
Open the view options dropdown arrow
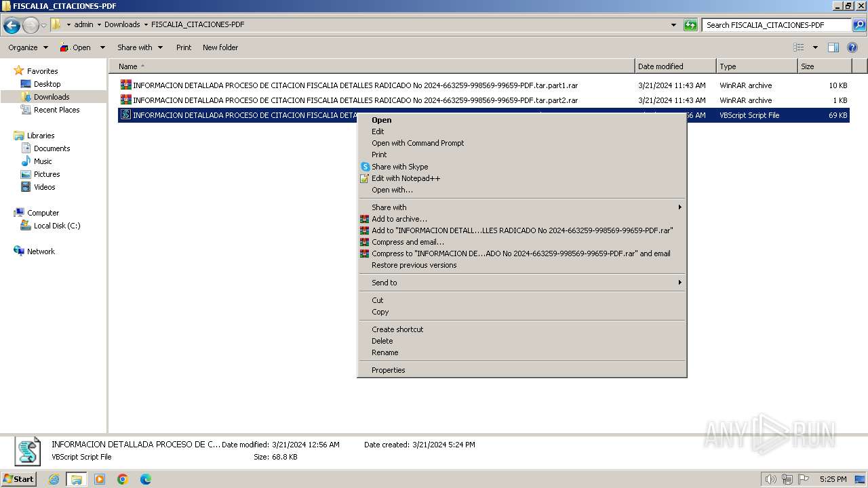815,47
